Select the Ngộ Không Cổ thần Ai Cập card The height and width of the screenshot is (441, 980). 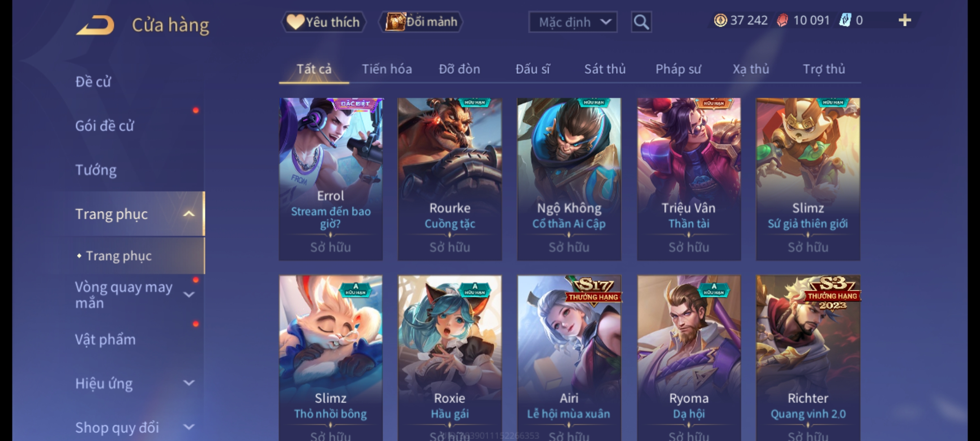[569, 179]
